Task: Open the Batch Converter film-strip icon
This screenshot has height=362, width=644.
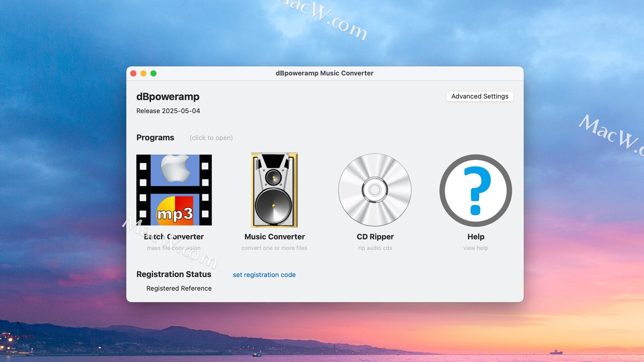Action: (174, 190)
